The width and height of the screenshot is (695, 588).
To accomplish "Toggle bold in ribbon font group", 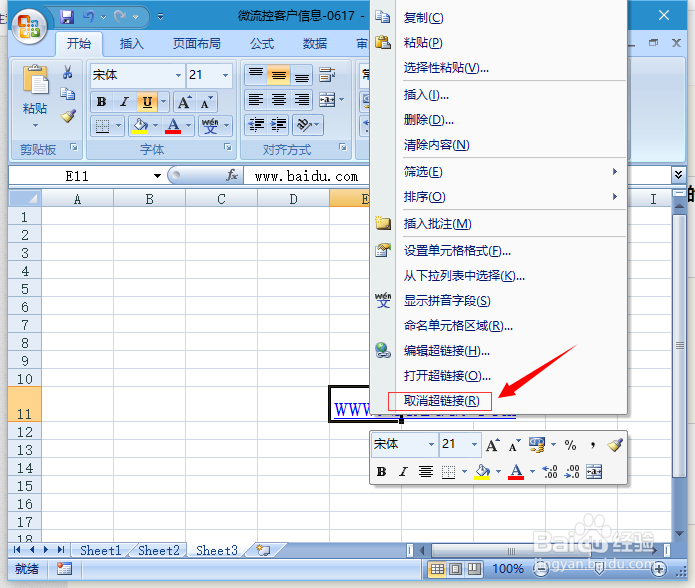I will click(102, 102).
